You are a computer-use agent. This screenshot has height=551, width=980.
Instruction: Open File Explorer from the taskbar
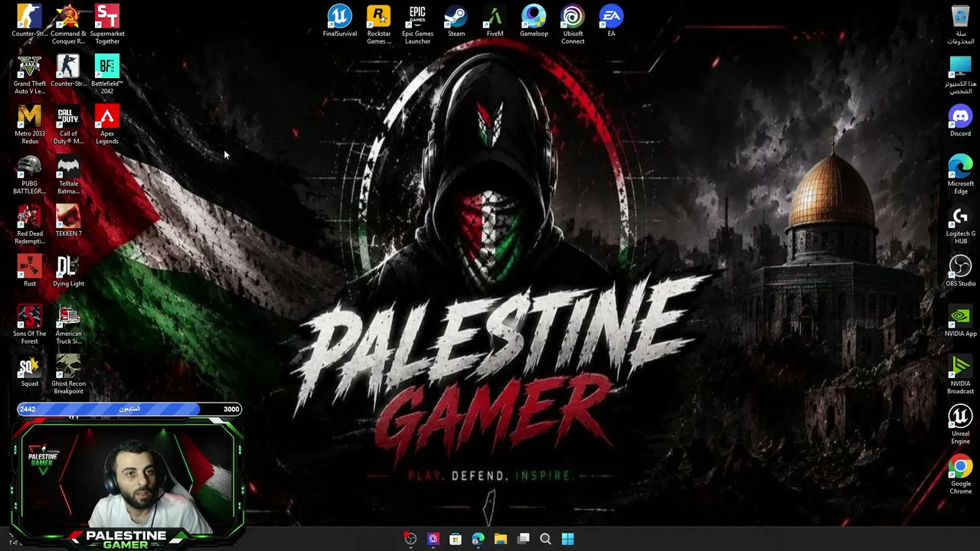[500, 539]
